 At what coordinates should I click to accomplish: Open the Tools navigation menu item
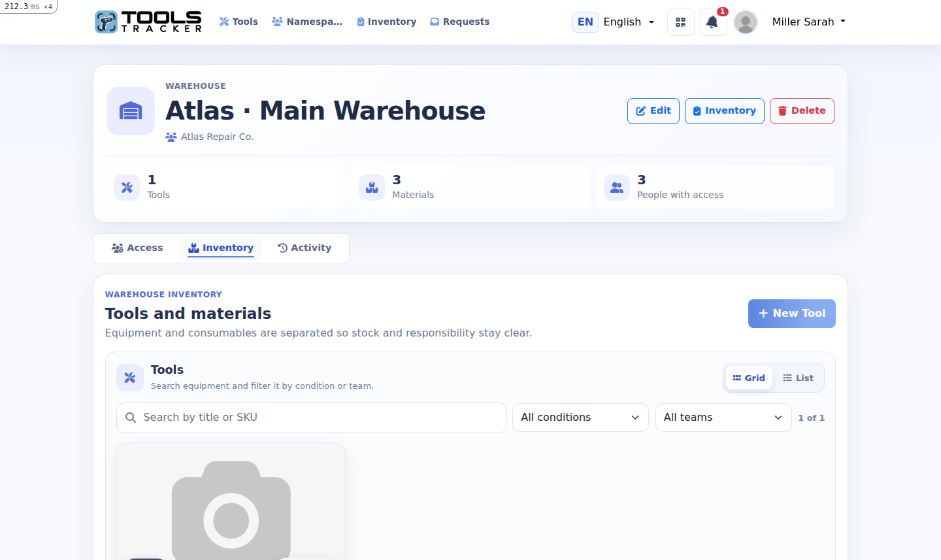(x=239, y=22)
